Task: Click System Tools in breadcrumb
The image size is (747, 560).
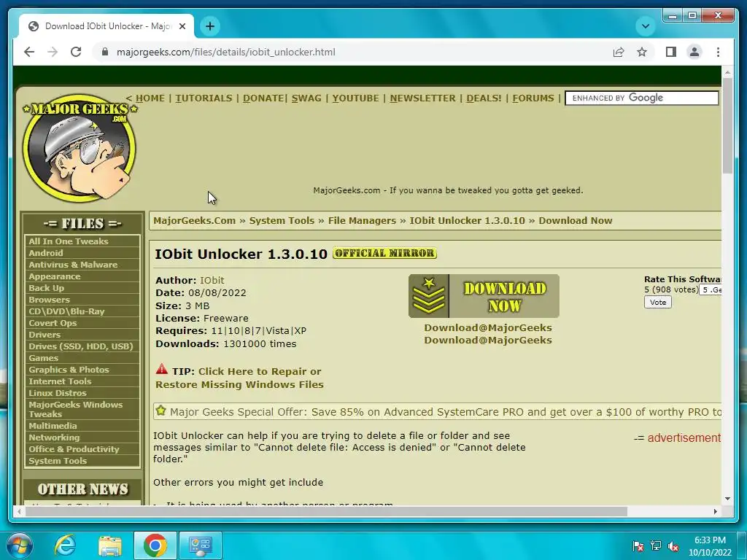Action: [282, 220]
